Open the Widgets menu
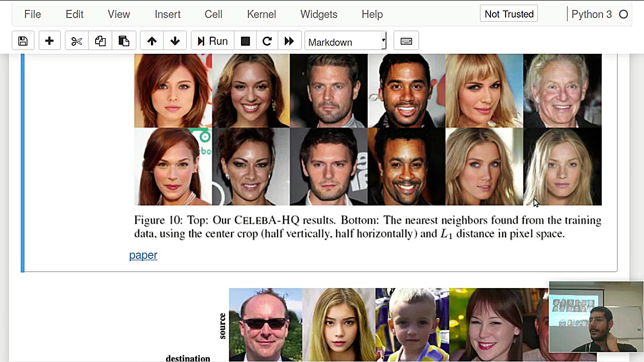The height and width of the screenshot is (362, 644). click(x=319, y=14)
